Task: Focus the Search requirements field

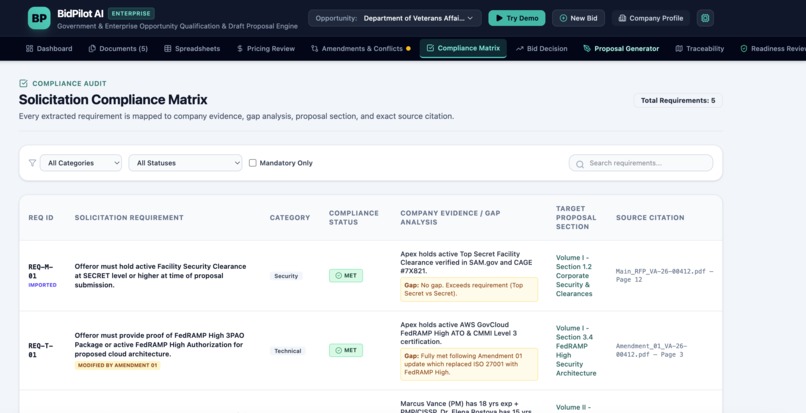Action: coord(640,163)
